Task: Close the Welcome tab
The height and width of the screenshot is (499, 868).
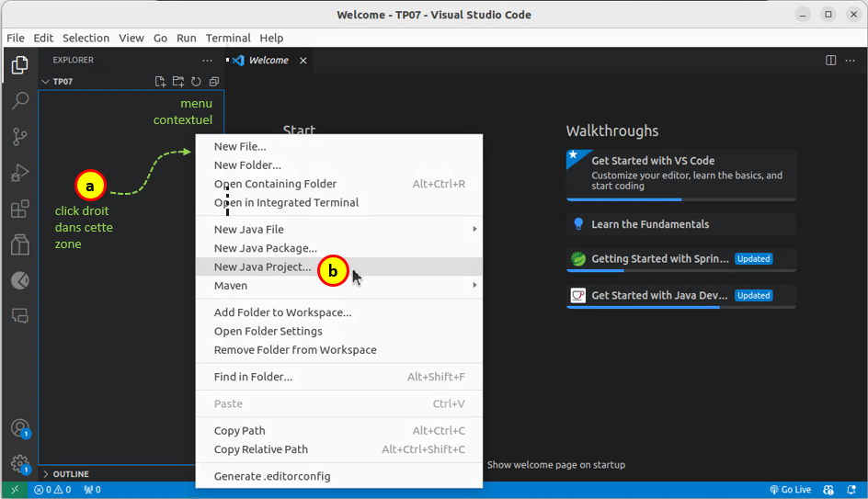Action: [x=303, y=61]
